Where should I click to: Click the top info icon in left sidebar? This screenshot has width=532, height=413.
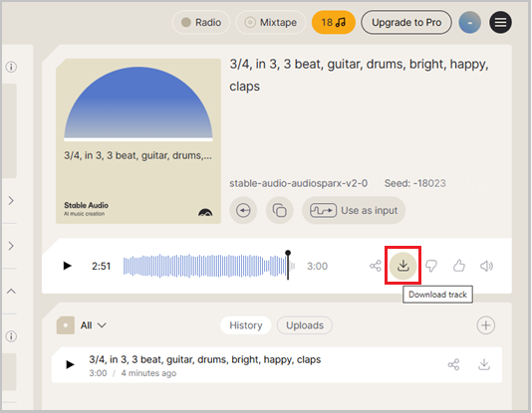pyautogui.click(x=11, y=67)
